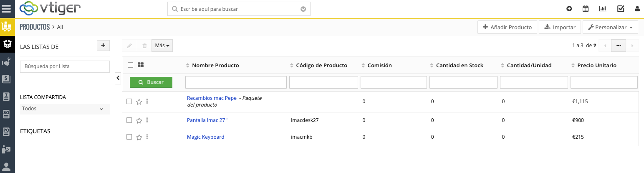Screen dimensions: 644x173
Task: Open the hamburger main menu
Action: tap(7, 8)
